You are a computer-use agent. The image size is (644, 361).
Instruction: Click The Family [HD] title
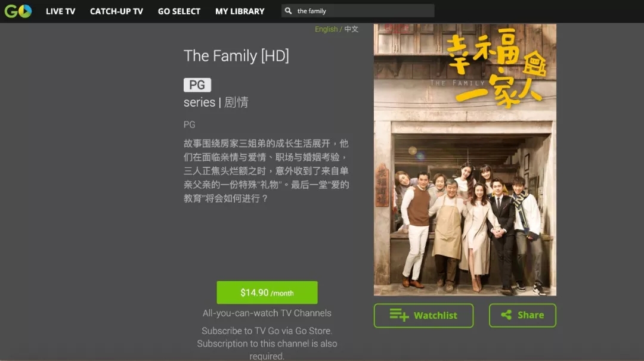(236, 56)
